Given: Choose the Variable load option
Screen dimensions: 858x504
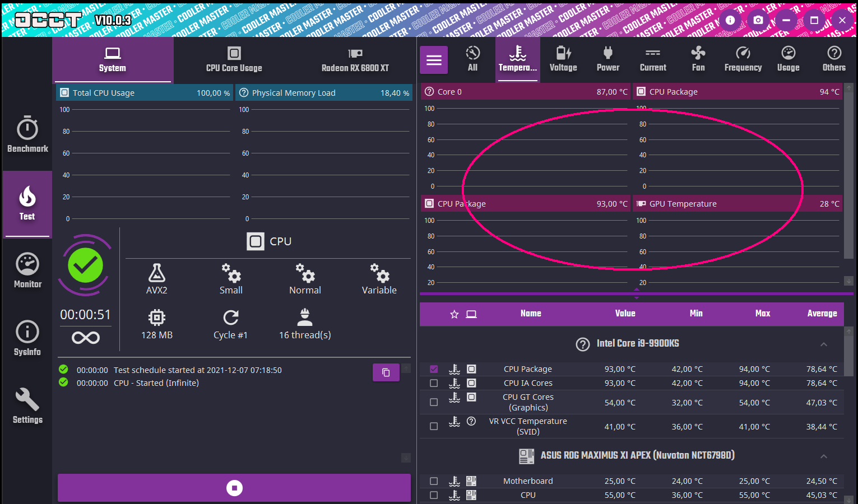Looking at the screenshot, I should pos(379,279).
